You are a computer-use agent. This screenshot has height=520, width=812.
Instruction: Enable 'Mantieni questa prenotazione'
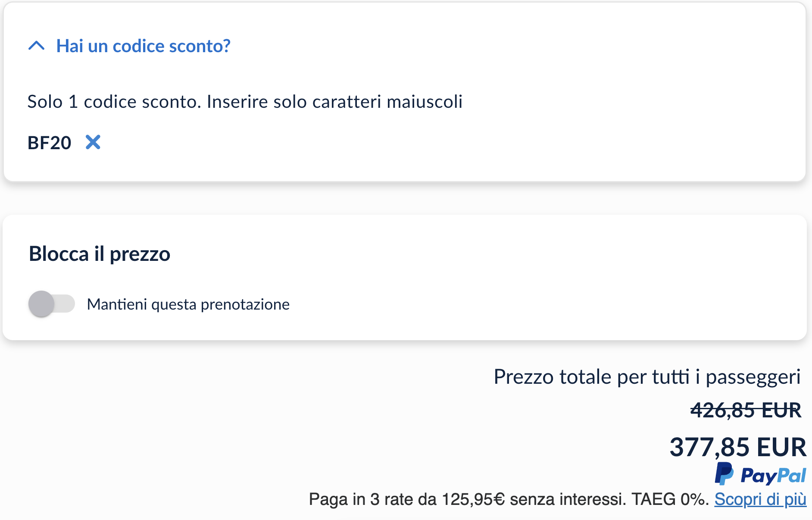click(x=52, y=304)
